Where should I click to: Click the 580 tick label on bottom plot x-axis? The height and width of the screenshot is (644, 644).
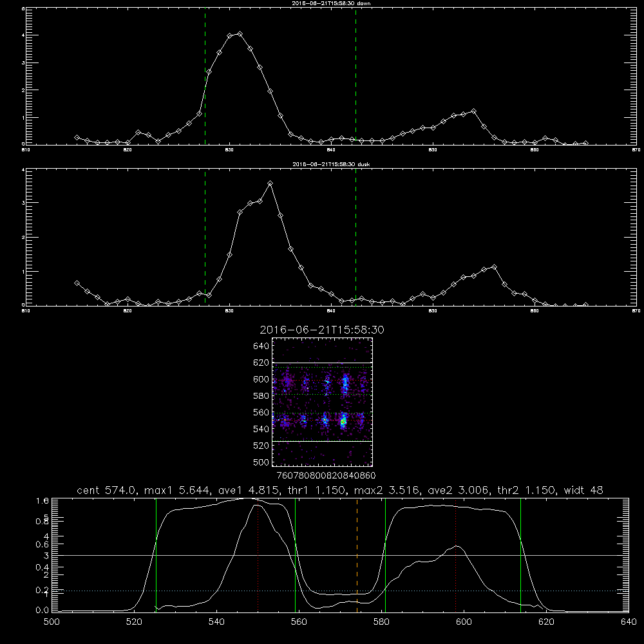click(381, 622)
